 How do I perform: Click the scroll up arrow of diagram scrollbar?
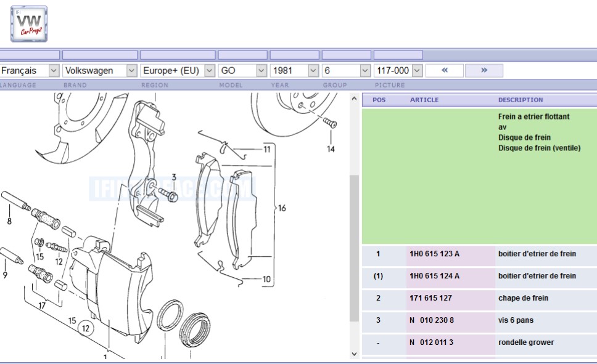(354, 99)
